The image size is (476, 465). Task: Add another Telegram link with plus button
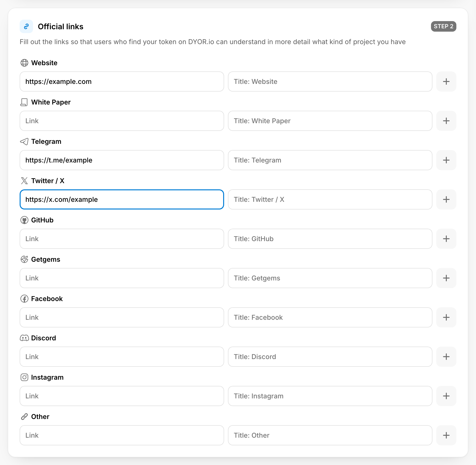point(446,160)
